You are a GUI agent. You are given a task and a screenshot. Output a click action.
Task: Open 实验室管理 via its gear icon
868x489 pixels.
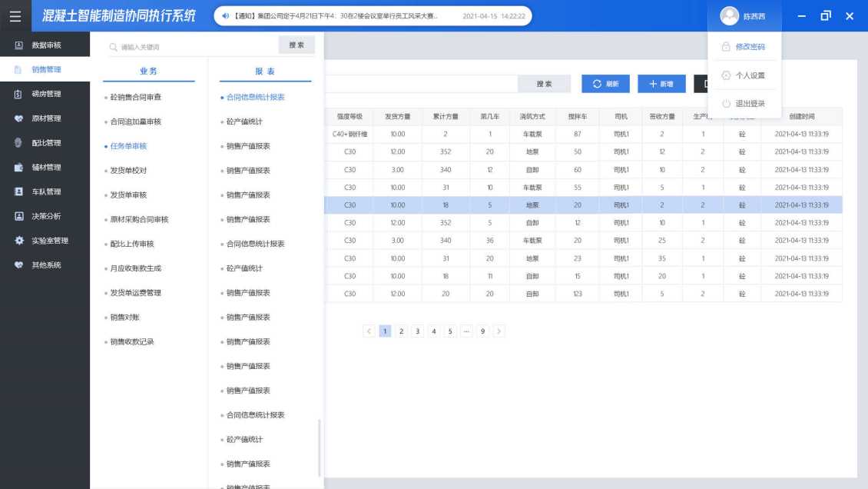[x=19, y=241]
